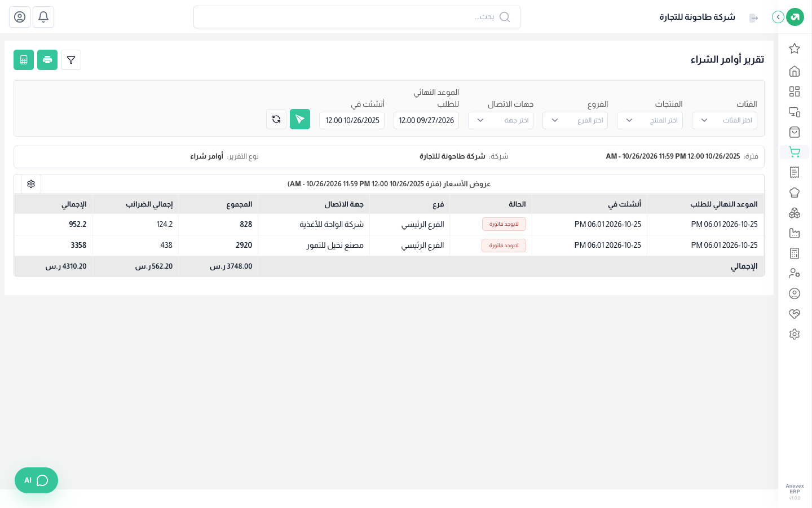Click report type value أوامر شراء
812x508 pixels.
206,156
